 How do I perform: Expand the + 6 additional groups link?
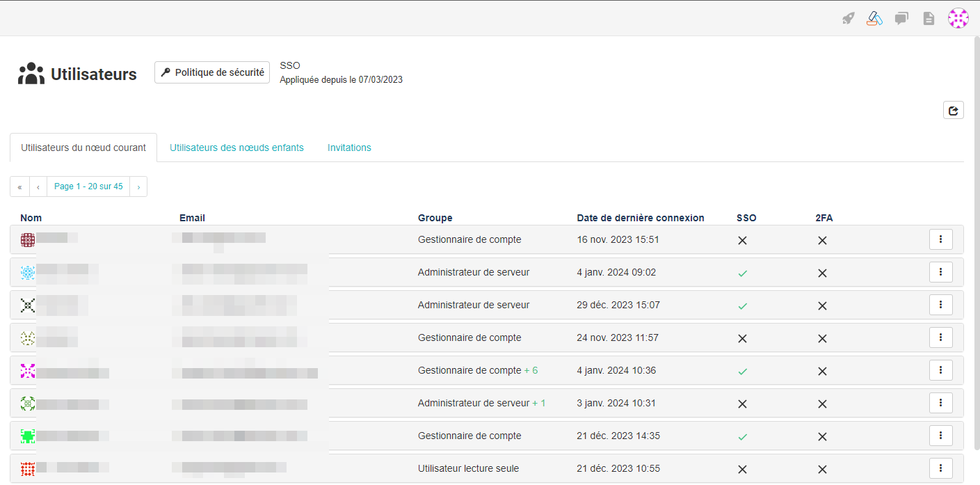(x=531, y=370)
